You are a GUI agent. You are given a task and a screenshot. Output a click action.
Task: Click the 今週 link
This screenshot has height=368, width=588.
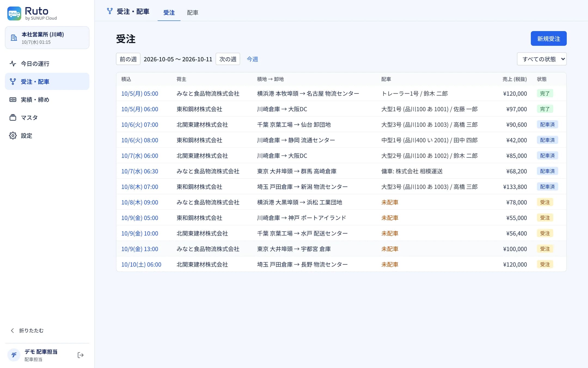coord(252,59)
